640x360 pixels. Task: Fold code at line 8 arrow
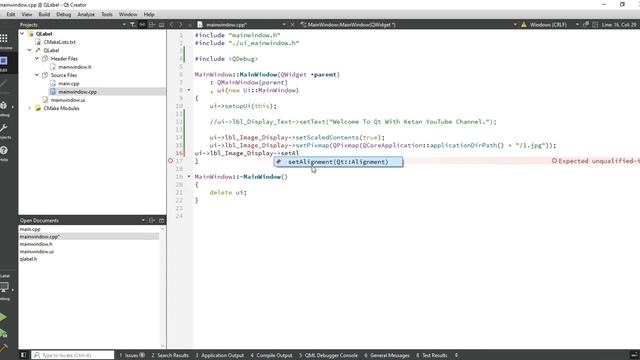tap(189, 90)
